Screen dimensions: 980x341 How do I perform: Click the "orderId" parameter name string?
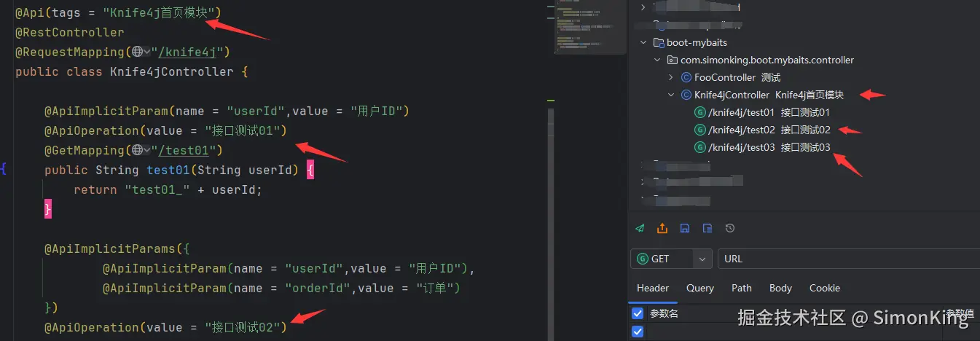click(318, 288)
